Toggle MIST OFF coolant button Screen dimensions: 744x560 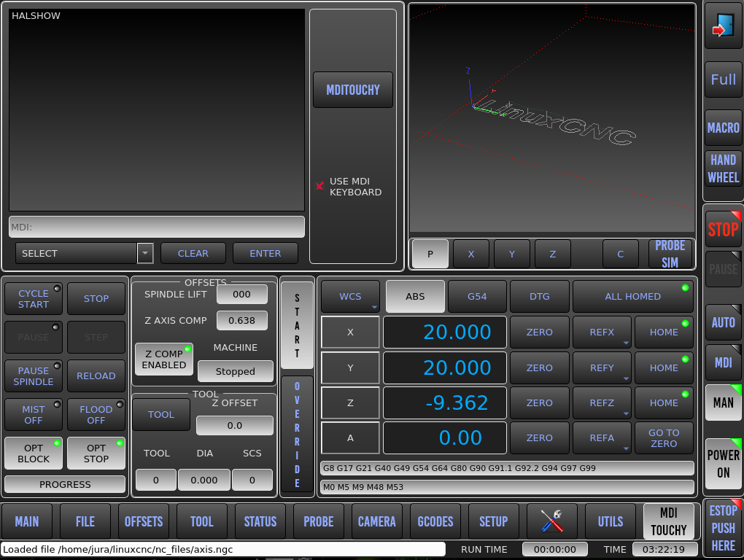click(34, 415)
